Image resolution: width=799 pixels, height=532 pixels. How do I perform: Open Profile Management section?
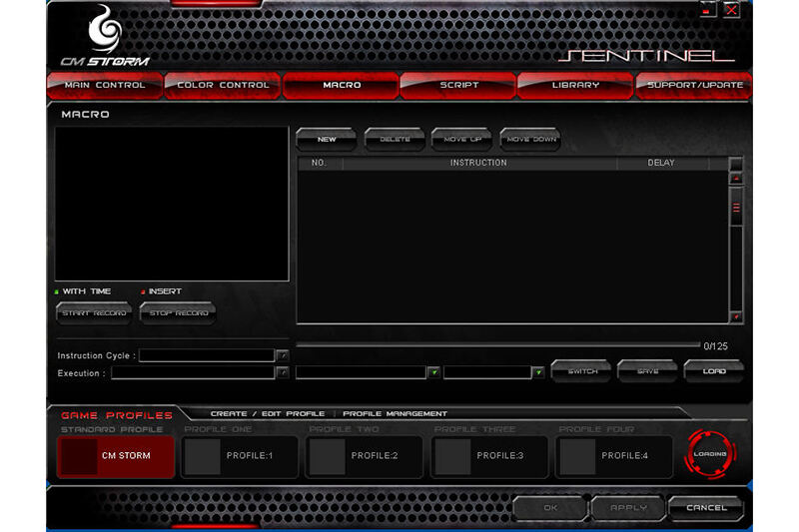pyautogui.click(x=395, y=414)
